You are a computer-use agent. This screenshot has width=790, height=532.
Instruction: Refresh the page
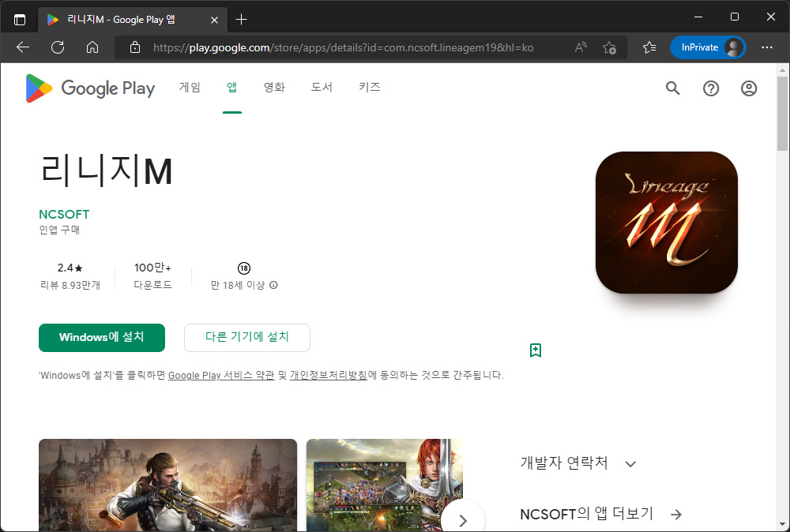tap(58, 47)
